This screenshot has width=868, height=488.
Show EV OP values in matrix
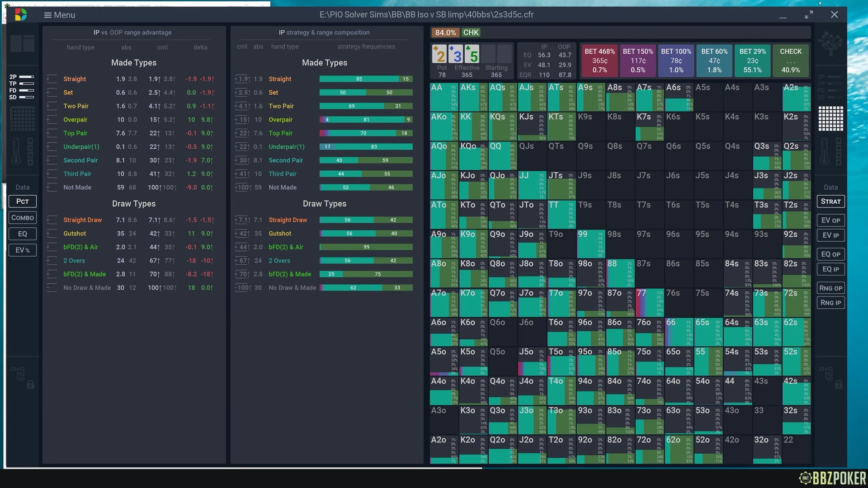tap(830, 221)
